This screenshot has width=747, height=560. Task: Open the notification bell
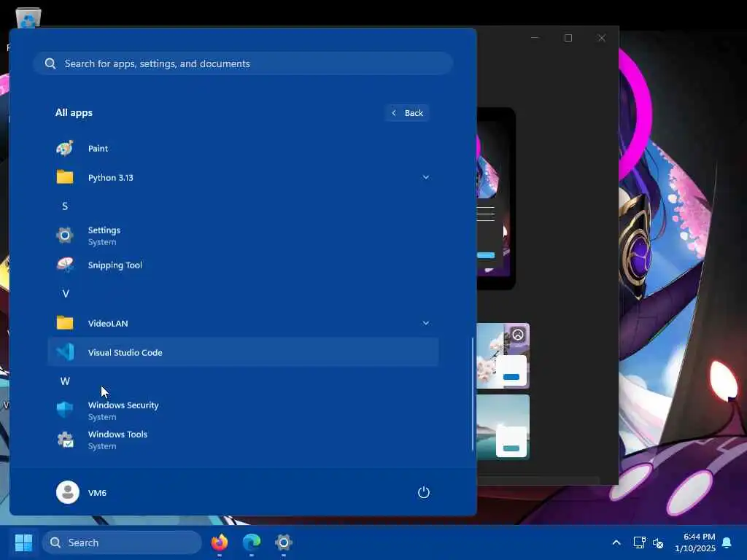[727, 542]
